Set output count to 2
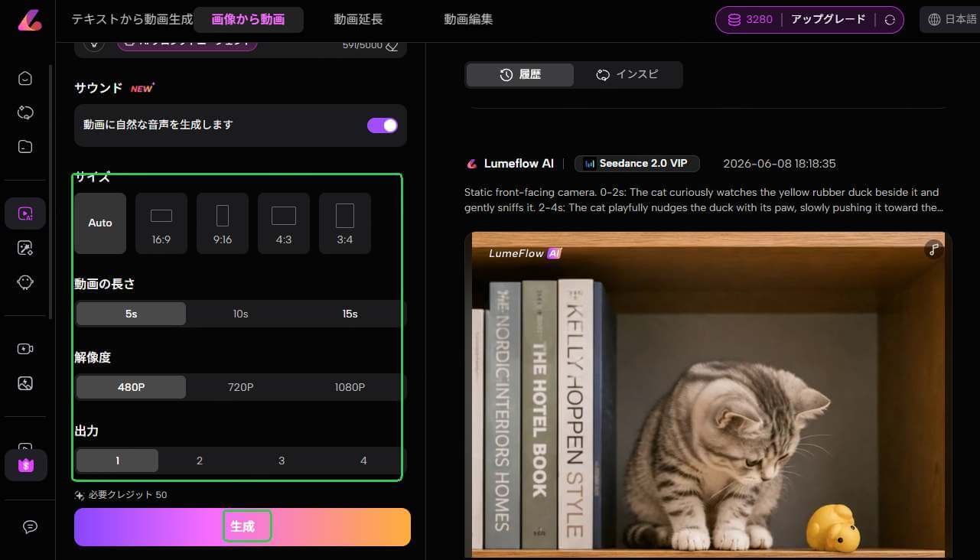This screenshot has width=980, height=560. [x=200, y=461]
